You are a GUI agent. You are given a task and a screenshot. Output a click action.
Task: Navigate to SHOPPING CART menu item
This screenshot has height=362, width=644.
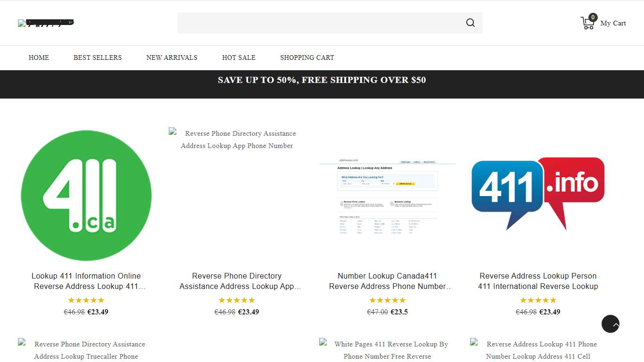307,58
